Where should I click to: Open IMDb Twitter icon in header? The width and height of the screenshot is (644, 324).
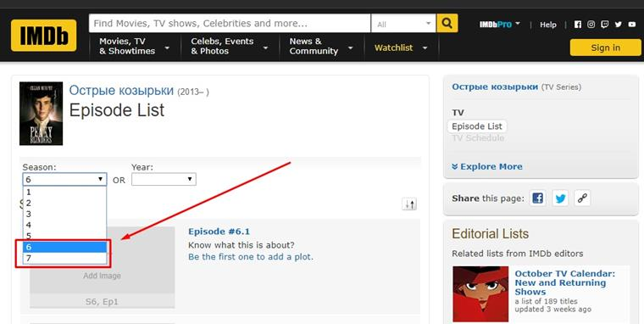click(618, 25)
